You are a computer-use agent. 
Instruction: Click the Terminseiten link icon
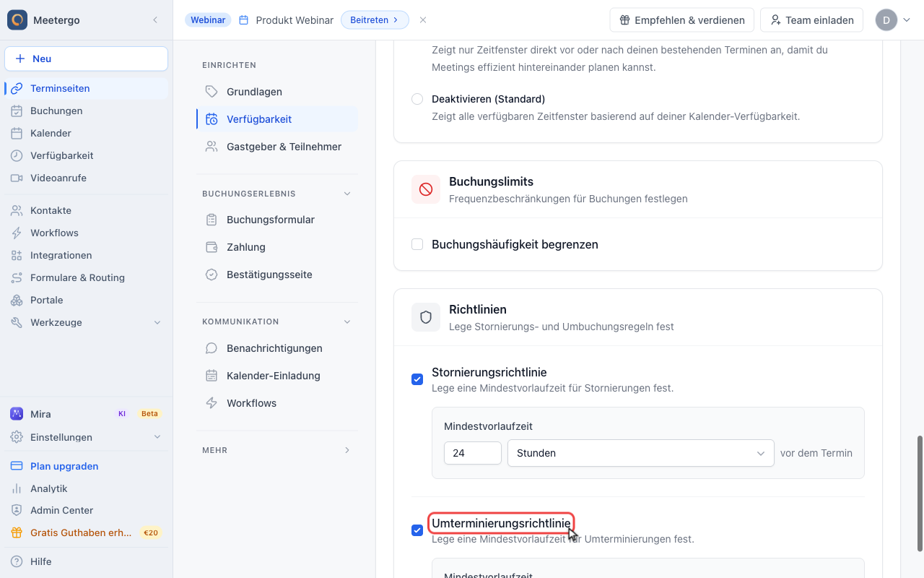(17, 88)
